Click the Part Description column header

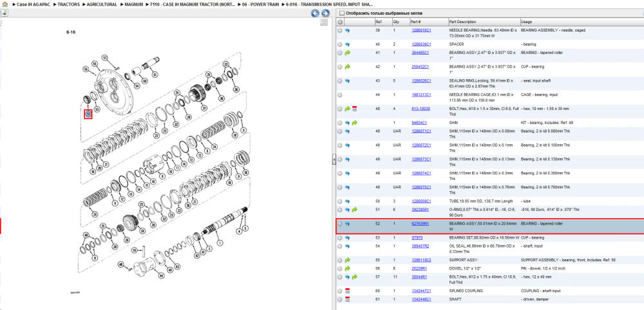[484, 22]
